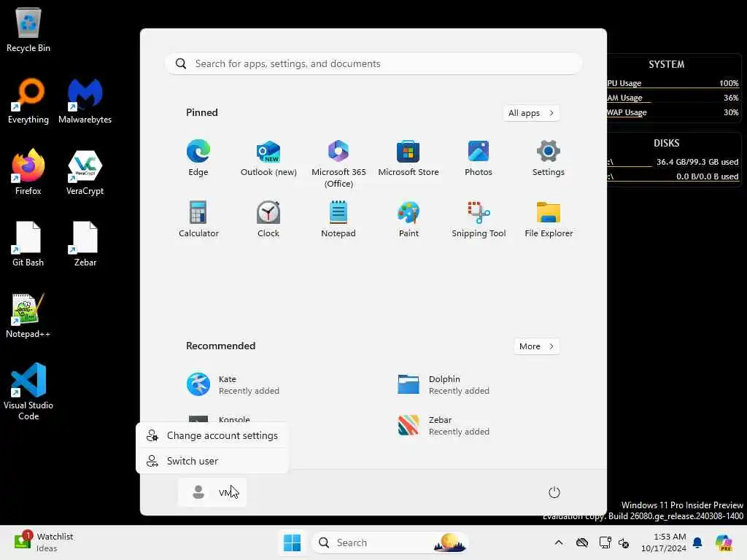
Task: Select the Recycle Bin desktop icon
Action: [28, 30]
